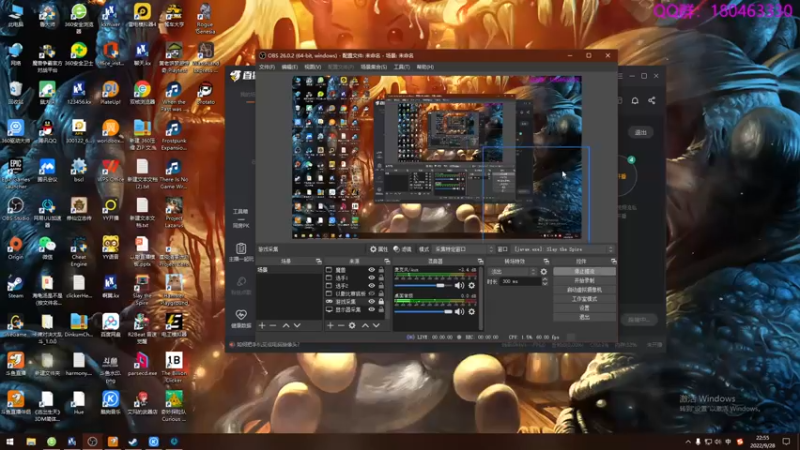Open the File (F) menu in OBS
This screenshot has height=450, width=800.
[267, 67]
